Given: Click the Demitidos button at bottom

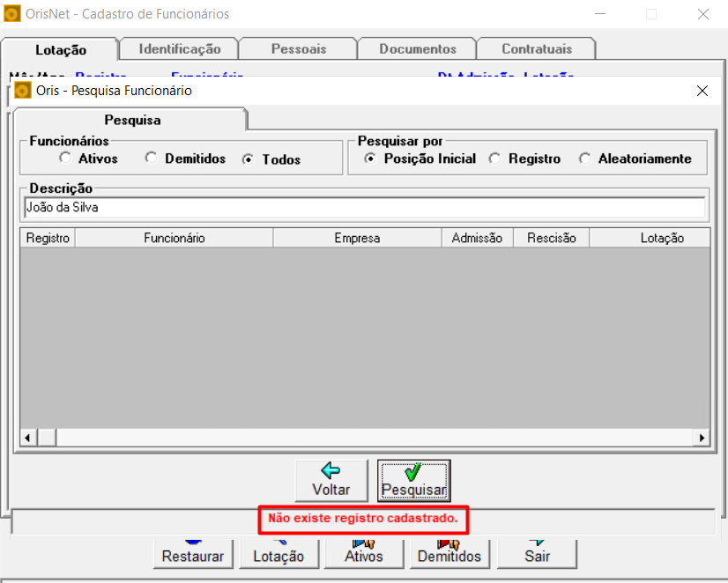Looking at the screenshot, I should 449,554.
